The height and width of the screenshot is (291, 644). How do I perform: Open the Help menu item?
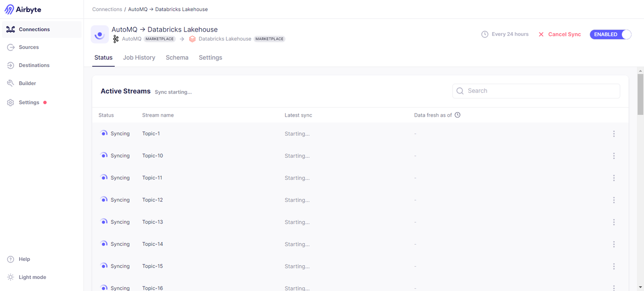[x=42, y=259]
